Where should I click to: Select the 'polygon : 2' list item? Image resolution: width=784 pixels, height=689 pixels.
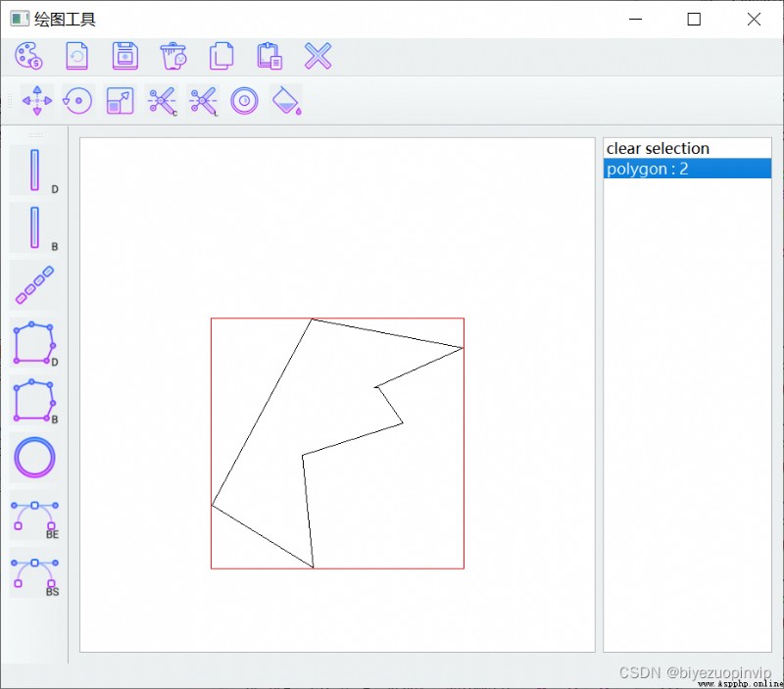point(687,169)
